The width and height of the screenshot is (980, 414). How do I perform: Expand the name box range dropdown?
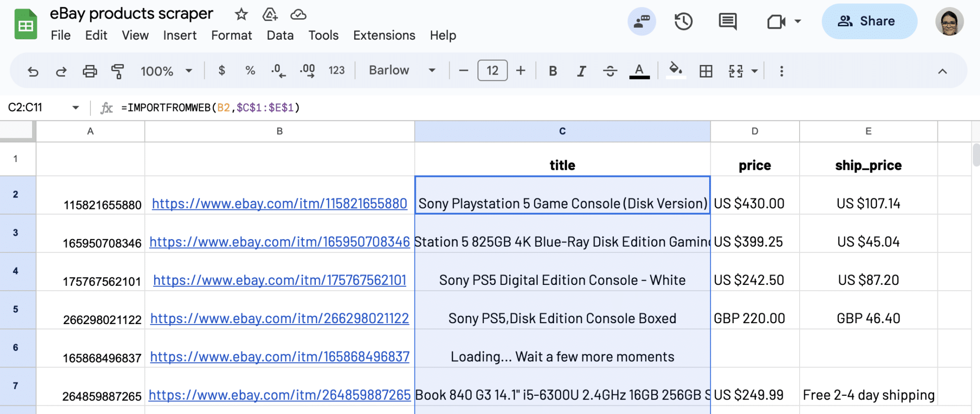[x=76, y=108]
